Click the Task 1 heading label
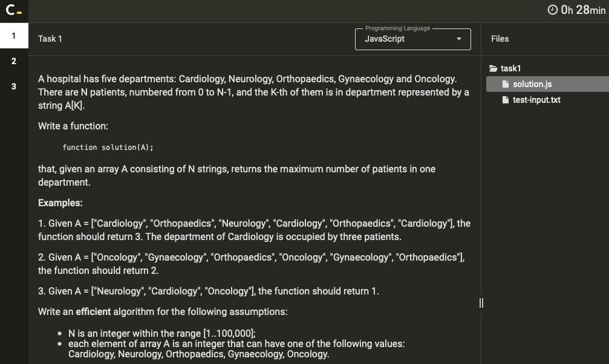The height and width of the screenshot is (364, 609). (50, 39)
